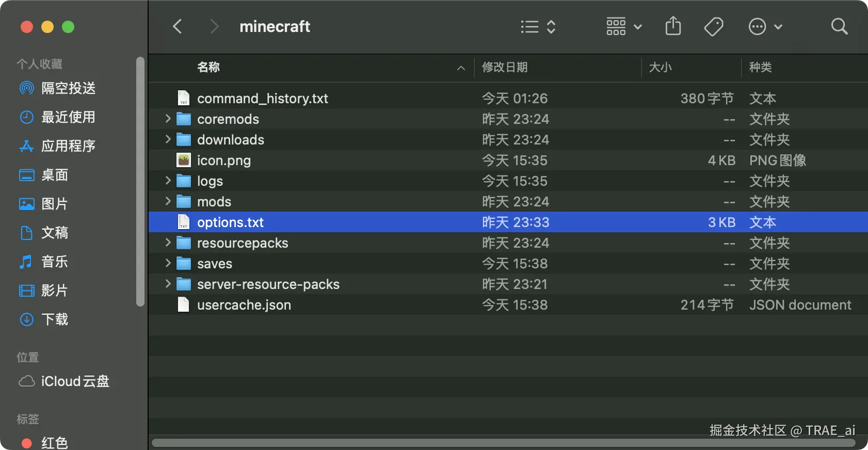
Task: Open the group-by grid dropdown
Action: [624, 27]
